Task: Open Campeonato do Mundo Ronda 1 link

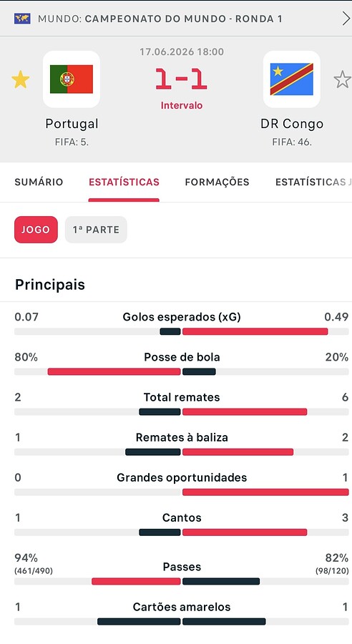Action: [184, 19]
